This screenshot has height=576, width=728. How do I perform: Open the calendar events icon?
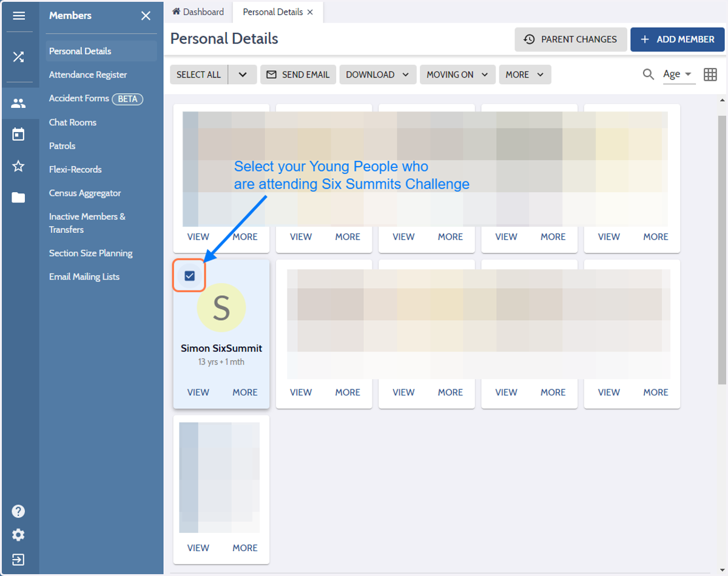[x=19, y=134]
